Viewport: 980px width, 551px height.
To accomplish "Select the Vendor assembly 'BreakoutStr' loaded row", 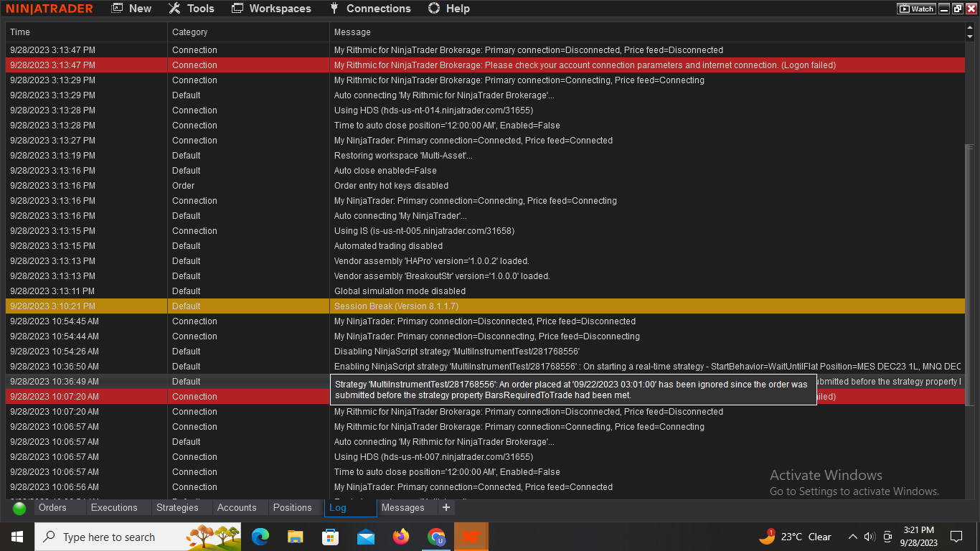I will [485, 276].
